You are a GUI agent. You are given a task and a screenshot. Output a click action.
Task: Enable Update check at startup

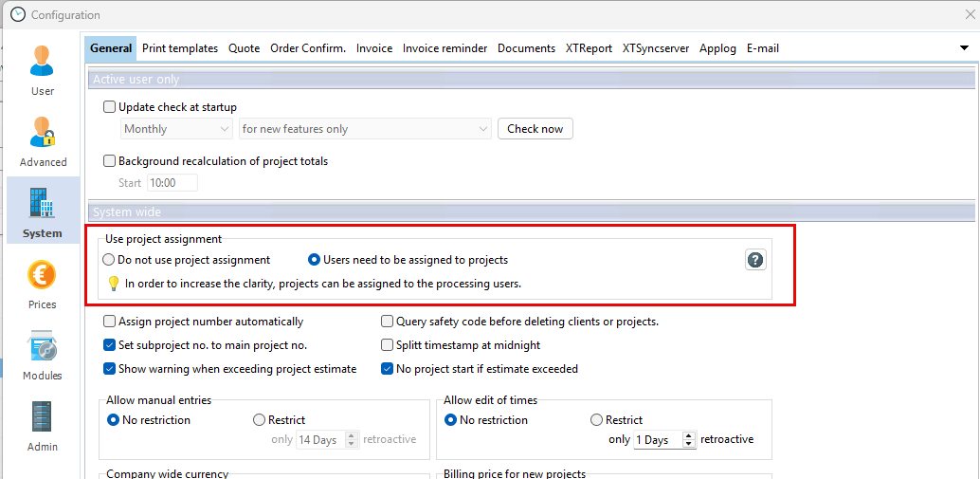pyautogui.click(x=110, y=107)
